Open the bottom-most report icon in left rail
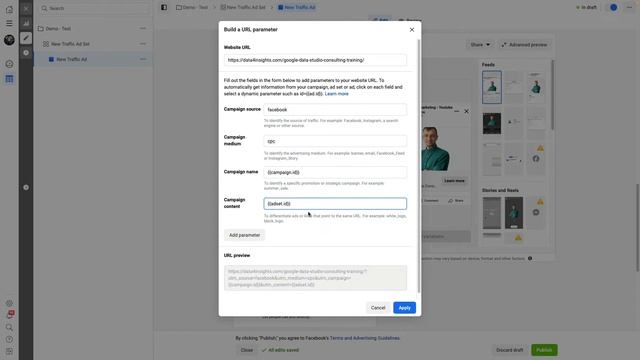Image resolution: width=640 pixels, height=360 pixels. point(9,351)
